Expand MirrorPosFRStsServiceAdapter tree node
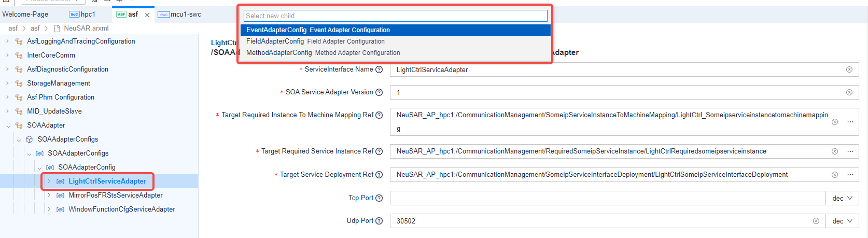Screen dimensions: 868x238 coord(49,195)
